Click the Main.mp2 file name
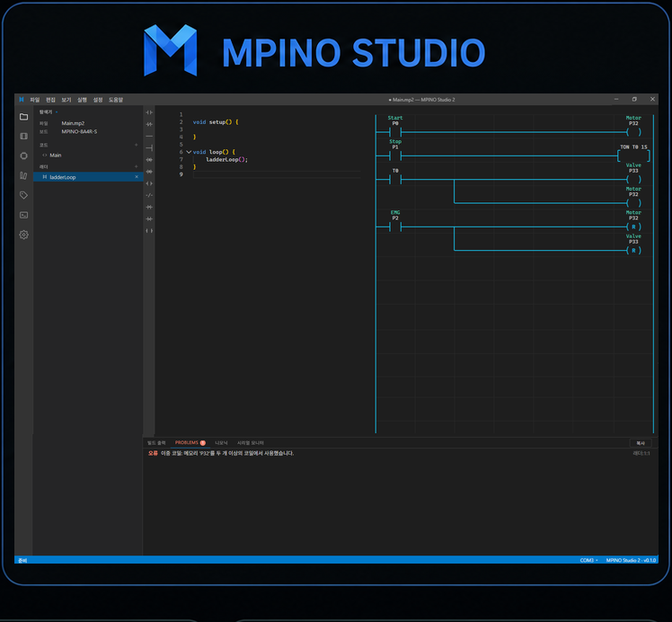The width and height of the screenshot is (672, 622). [x=73, y=123]
